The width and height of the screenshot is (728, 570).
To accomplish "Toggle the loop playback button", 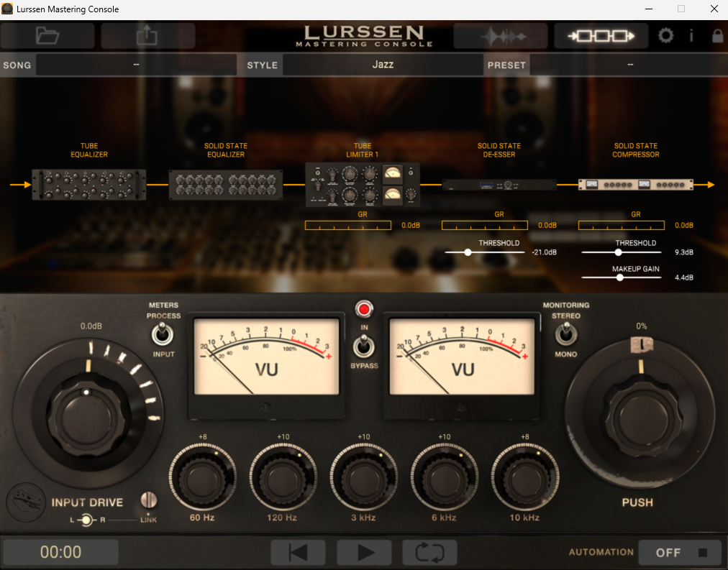I will [430, 552].
